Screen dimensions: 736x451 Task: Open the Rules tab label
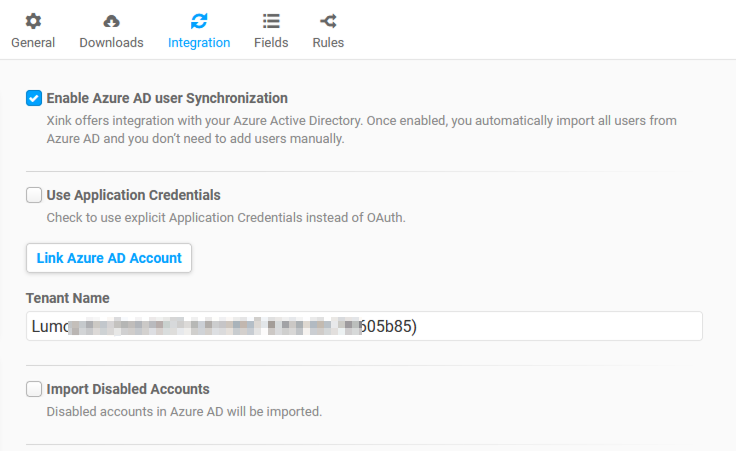(x=328, y=43)
